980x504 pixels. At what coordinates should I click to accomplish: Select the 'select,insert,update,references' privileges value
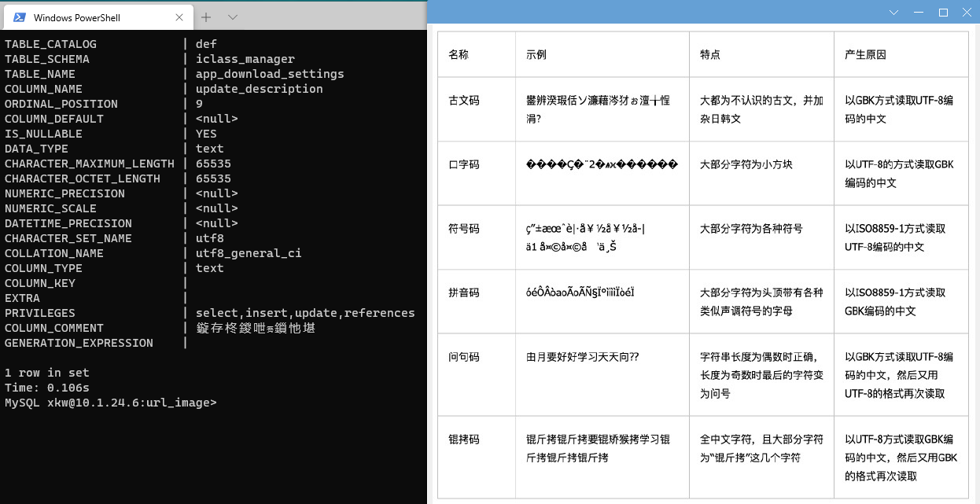(305, 313)
